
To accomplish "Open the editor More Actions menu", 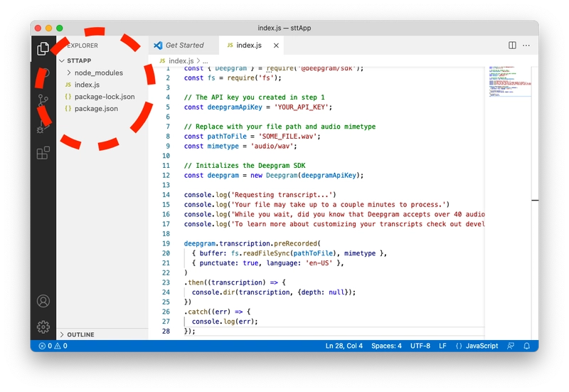I will [526, 46].
